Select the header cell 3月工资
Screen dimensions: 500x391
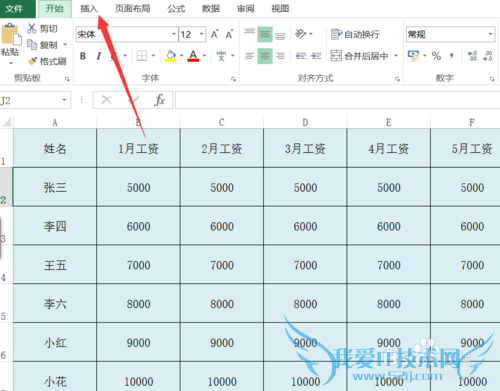[305, 148]
